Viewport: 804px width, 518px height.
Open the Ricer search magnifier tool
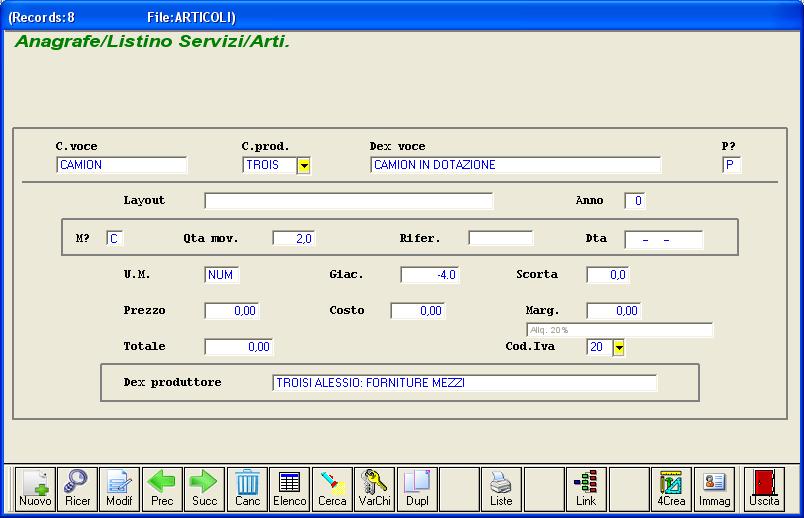tap(77, 489)
